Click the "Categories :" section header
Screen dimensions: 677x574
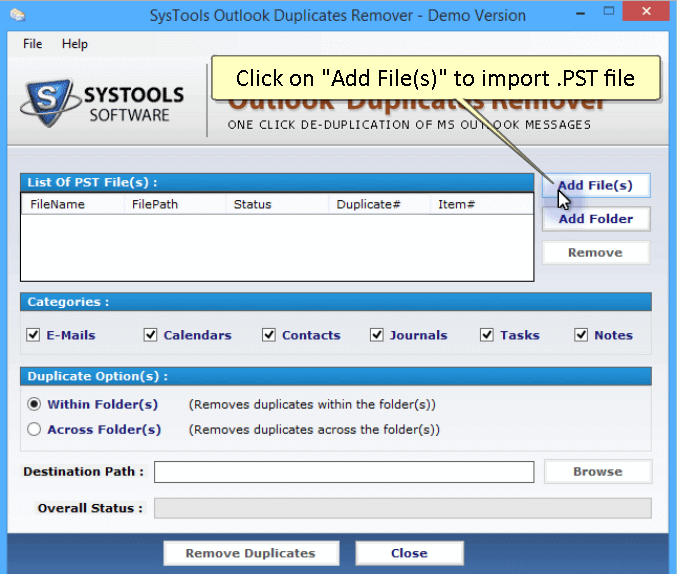pos(336,302)
